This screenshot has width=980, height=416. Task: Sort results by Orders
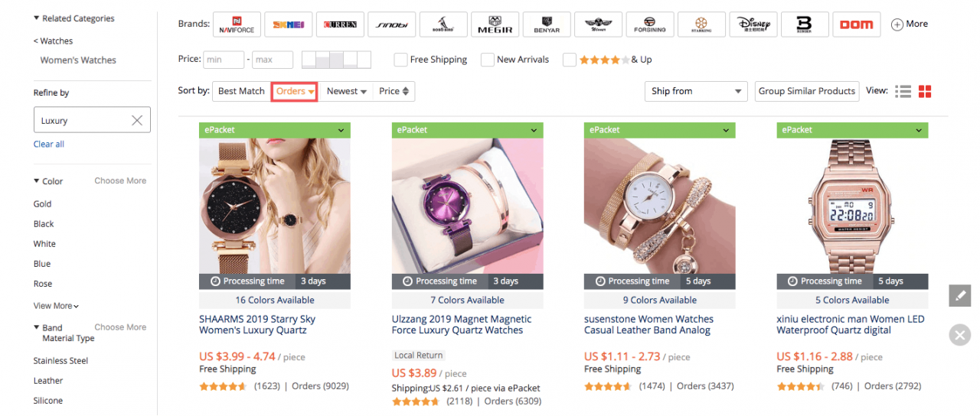[295, 91]
